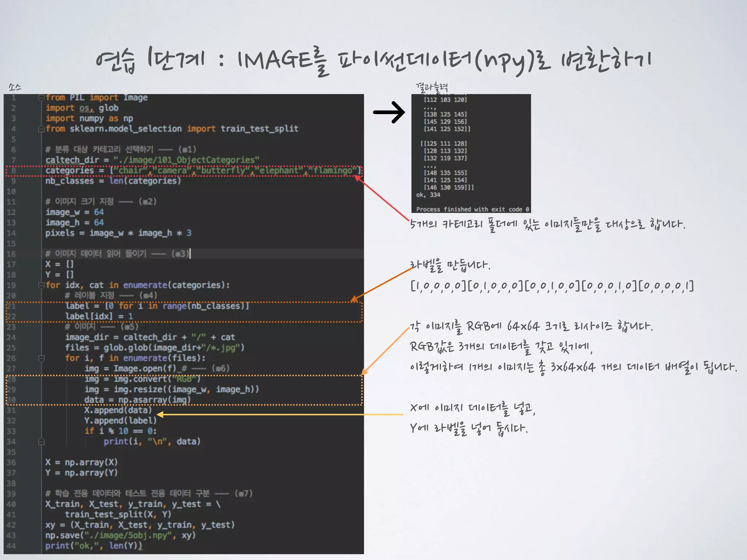Click the 'ok, 334' output line
This screenshot has height=560, width=747.
click(428, 195)
